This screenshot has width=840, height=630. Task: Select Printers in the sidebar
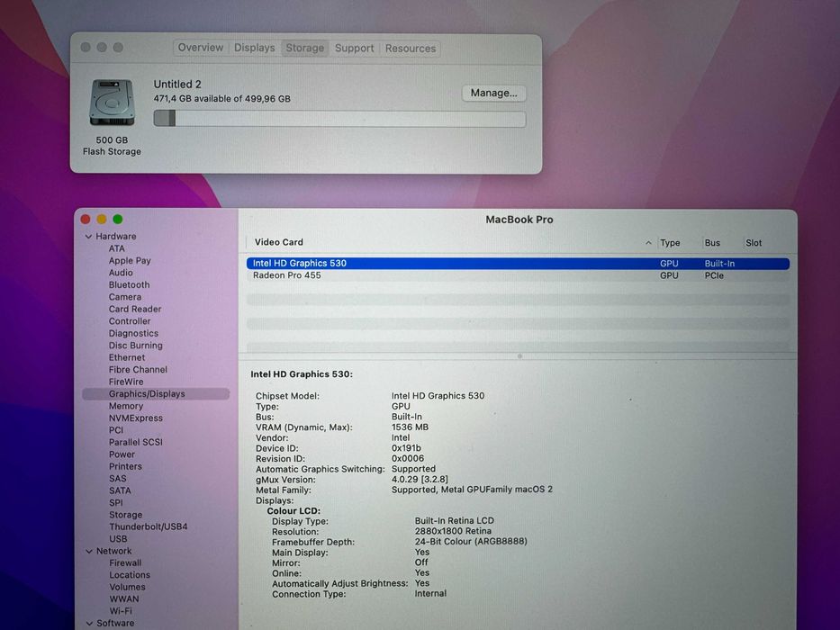coord(125,466)
